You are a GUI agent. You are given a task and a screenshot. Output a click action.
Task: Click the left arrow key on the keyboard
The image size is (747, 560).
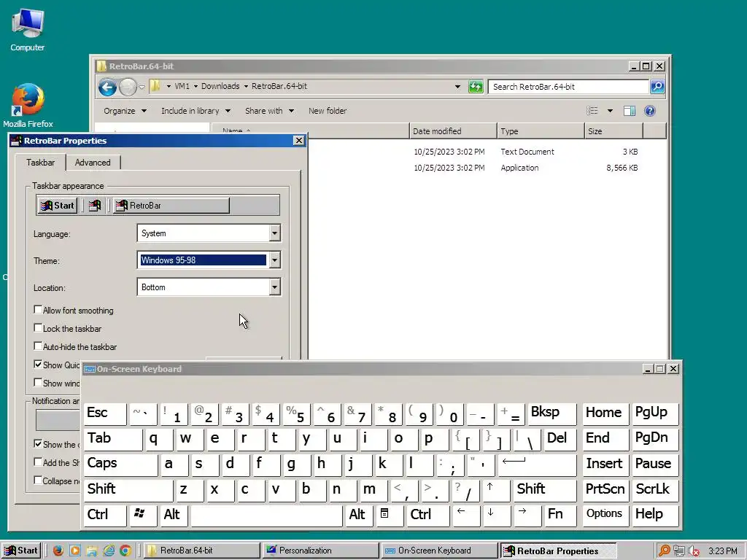point(466,516)
